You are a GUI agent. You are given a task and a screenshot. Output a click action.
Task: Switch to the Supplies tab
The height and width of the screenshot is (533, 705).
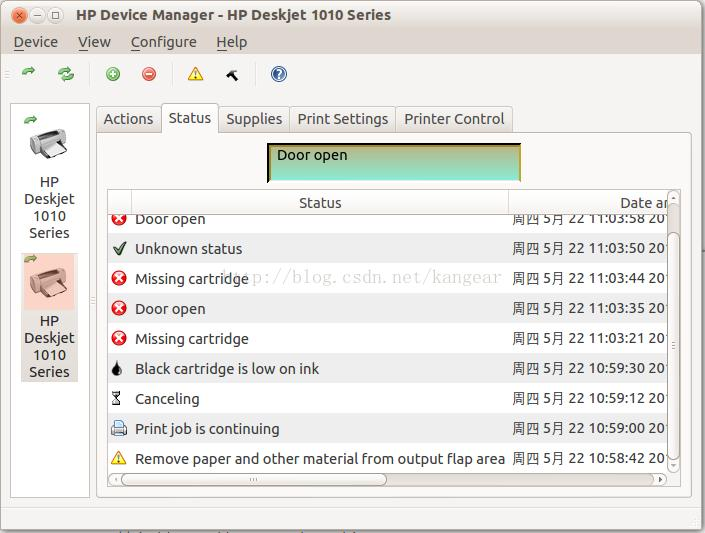click(x=254, y=119)
